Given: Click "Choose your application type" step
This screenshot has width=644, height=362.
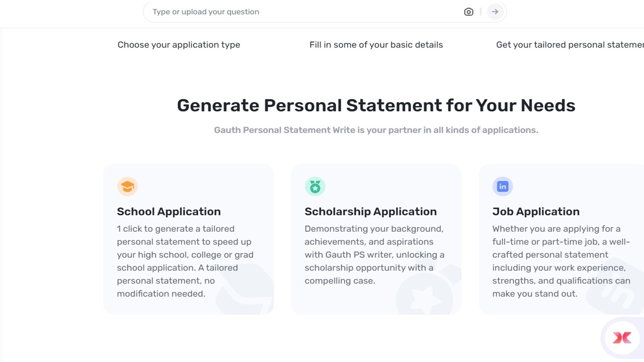Looking at the screenshot, I should click(x=179, y=45).
